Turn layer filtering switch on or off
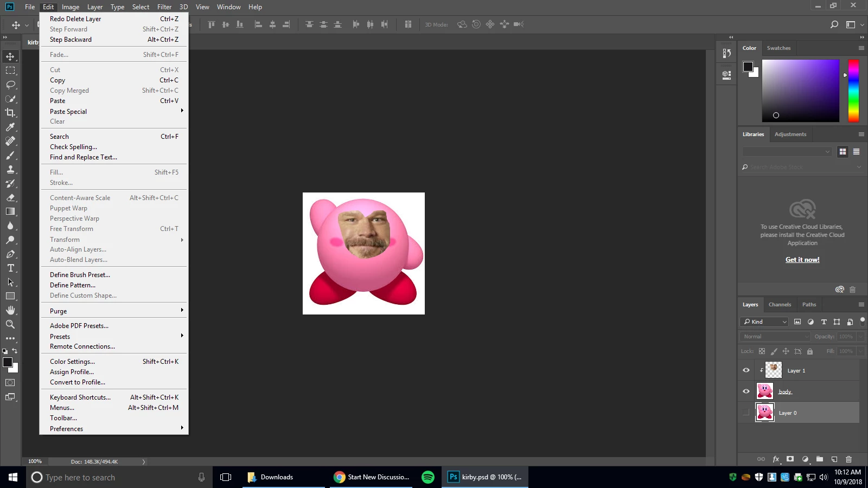Viewport: 868px width, 488px height. (863, 322)
